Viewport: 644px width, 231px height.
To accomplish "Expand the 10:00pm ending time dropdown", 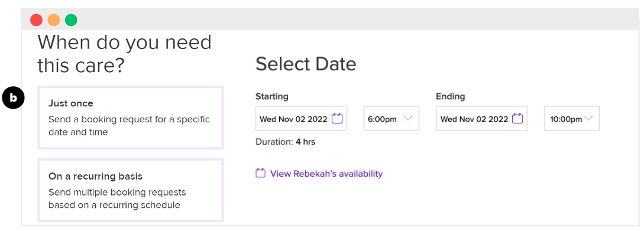I will 572,119.
